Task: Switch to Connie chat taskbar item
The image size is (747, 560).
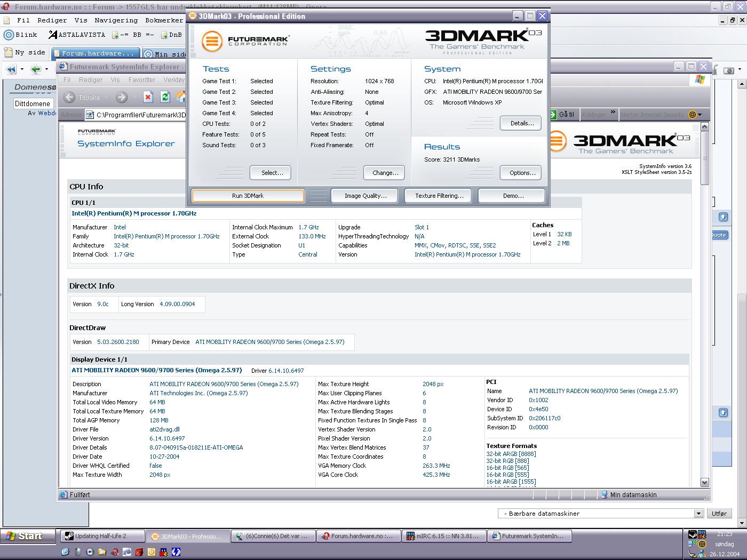Action: point(273,536)
